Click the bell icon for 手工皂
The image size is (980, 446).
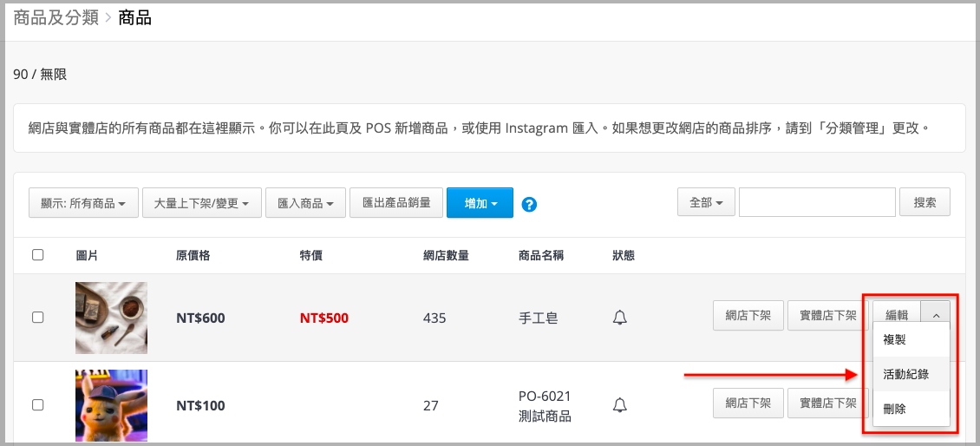point(620,318)
